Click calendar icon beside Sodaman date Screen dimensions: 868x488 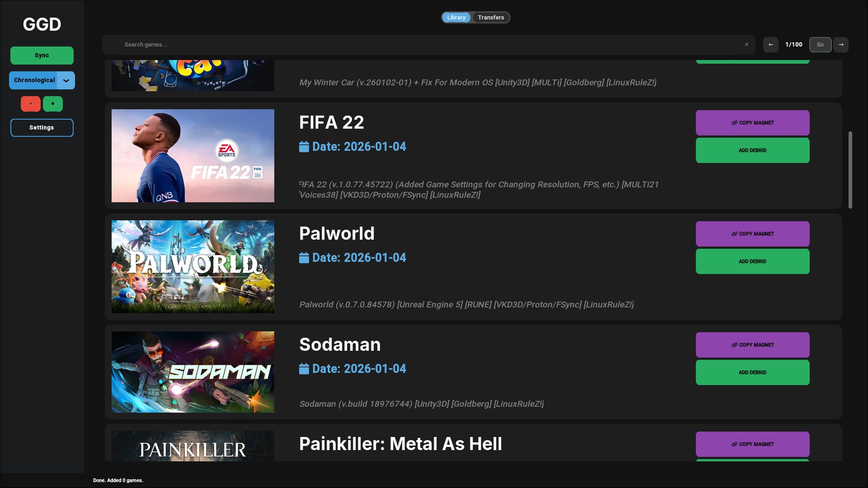click(304, 369)
